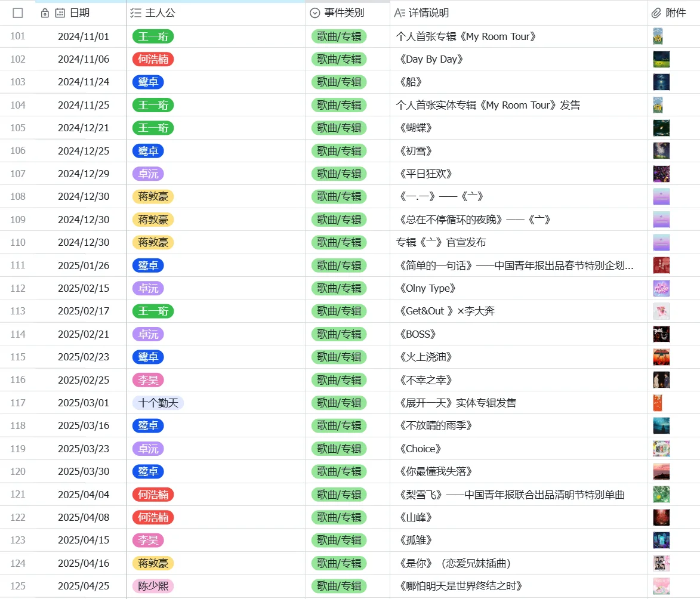Click detail text《哪怕明天是世界终结之时》

461,586
